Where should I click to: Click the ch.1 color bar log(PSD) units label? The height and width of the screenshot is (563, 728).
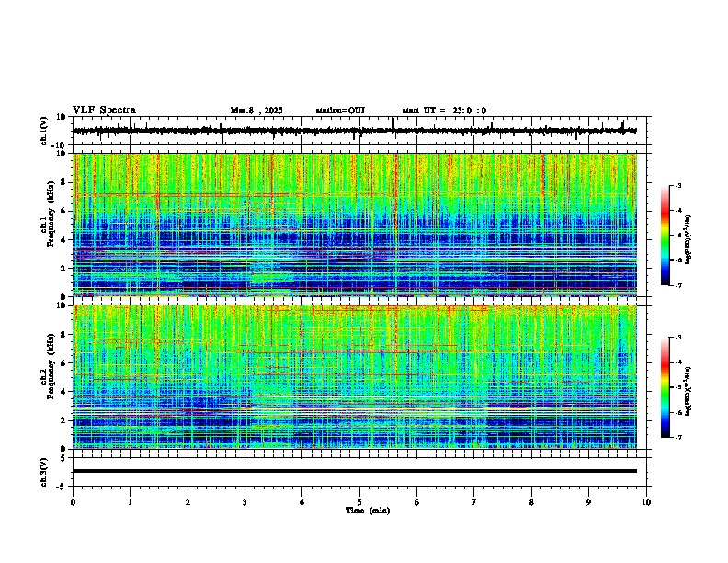coord(688,239)
